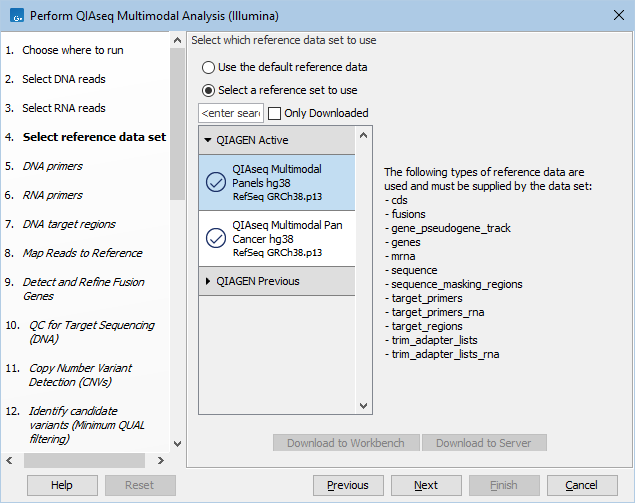Click step 'DNA primers'

tap(52, 166)
